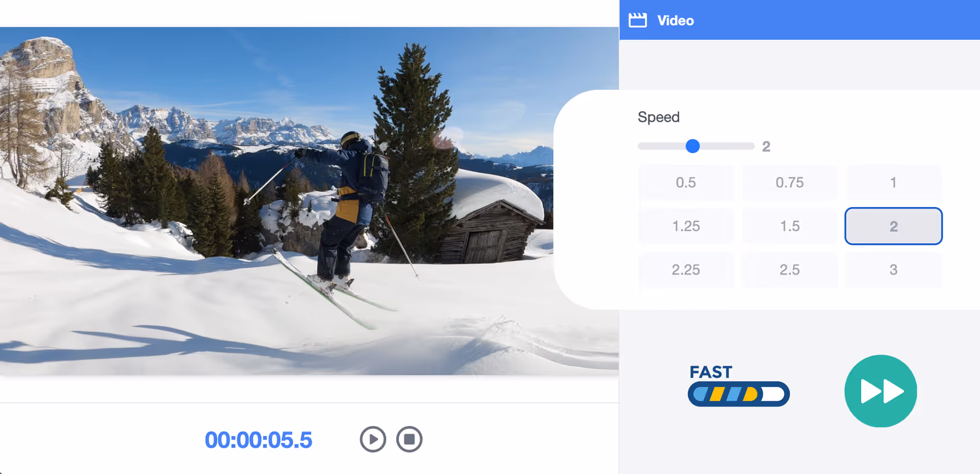
Task: Choose the 0.75 speed preset
Action: pyautogui.click(x=789, y=183)
